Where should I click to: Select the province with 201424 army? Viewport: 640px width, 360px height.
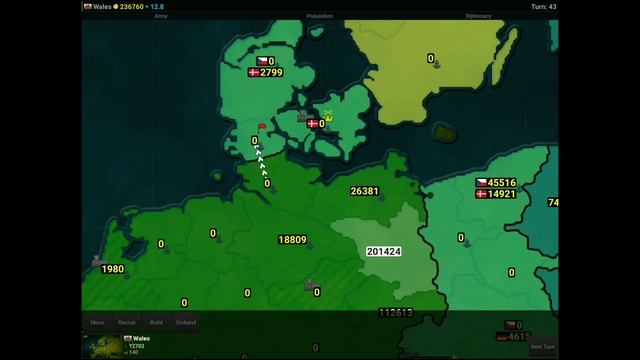(x=383, y=251)
